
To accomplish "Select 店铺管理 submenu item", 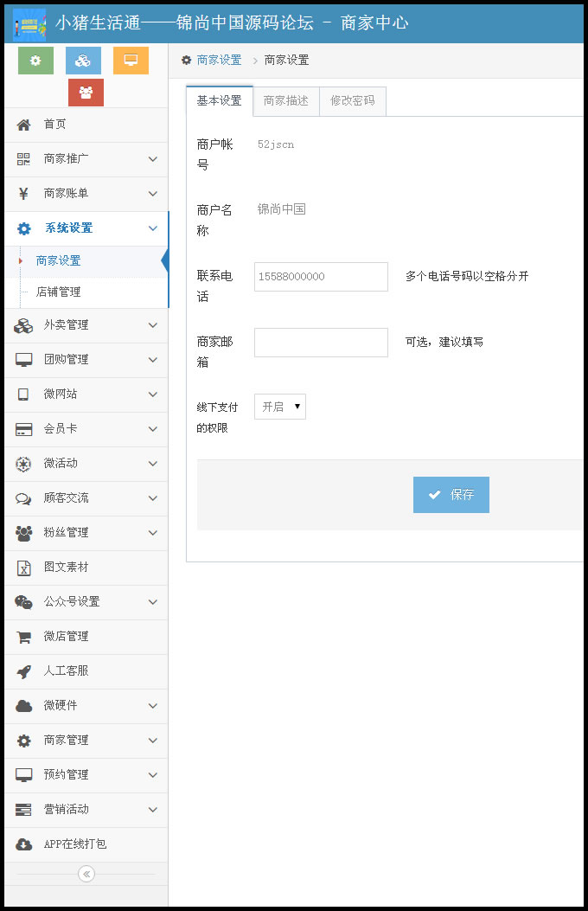I will (x=86, y=292).
